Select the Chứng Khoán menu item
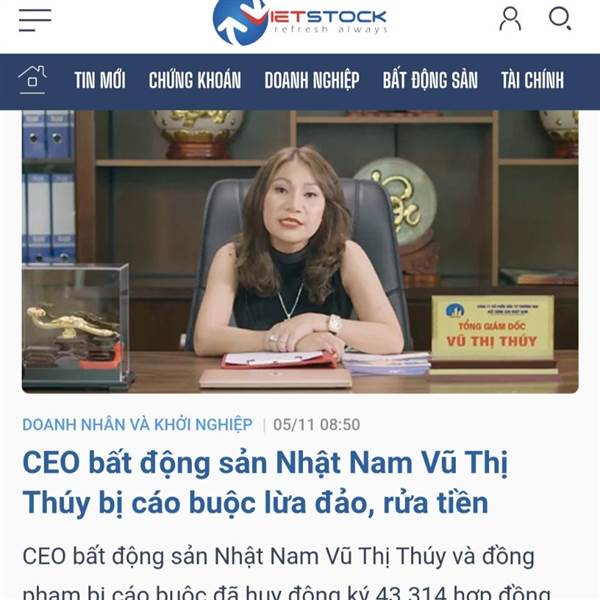 pyautogui.click(x=195, y=80)
